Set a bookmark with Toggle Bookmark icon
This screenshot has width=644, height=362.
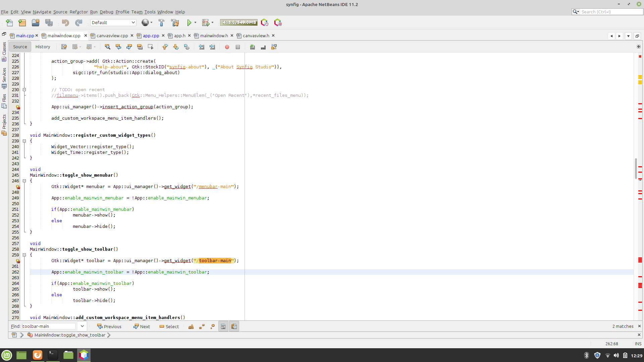(186, 47)
